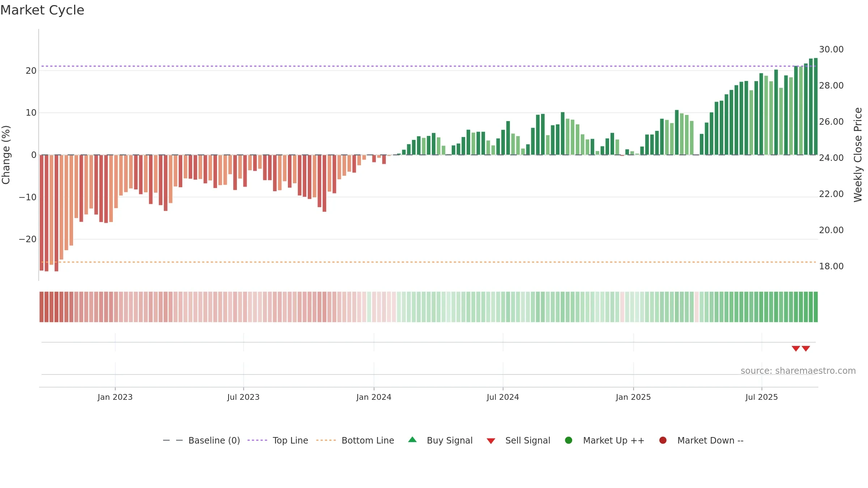Image resolution: width=868 pixels, height=488 pixels.
Task: Click the Weekly Close Price axis title
Action: 858,155
